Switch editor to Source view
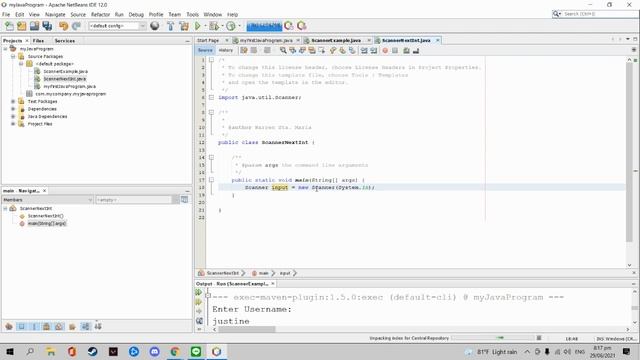 205,50
